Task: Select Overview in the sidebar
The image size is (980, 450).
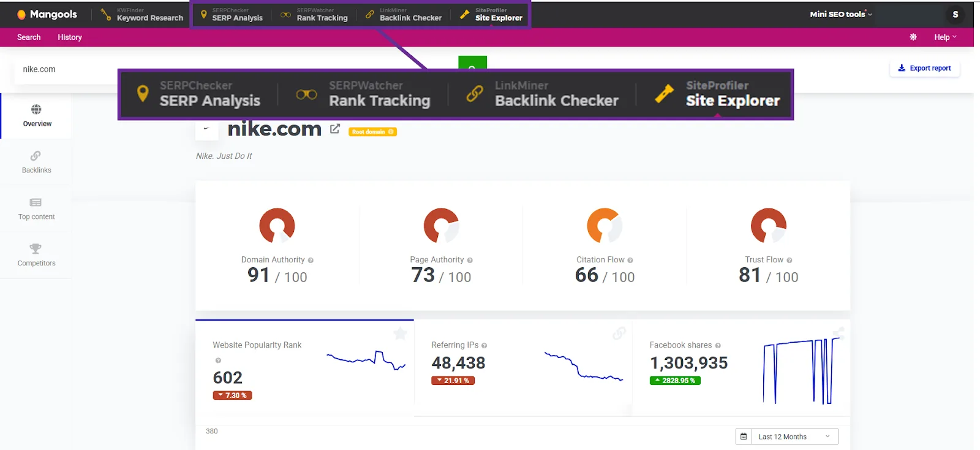Action: pyautogui.click(x=37, y=116)
